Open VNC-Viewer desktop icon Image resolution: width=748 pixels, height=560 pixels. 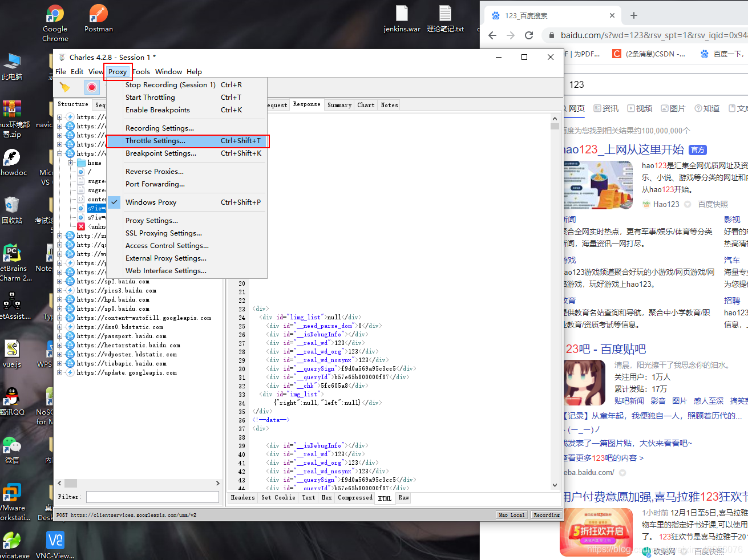click(55, 545)
